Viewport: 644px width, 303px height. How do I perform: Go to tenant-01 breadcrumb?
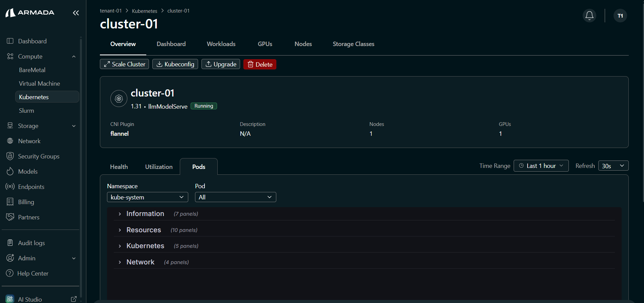111,11
